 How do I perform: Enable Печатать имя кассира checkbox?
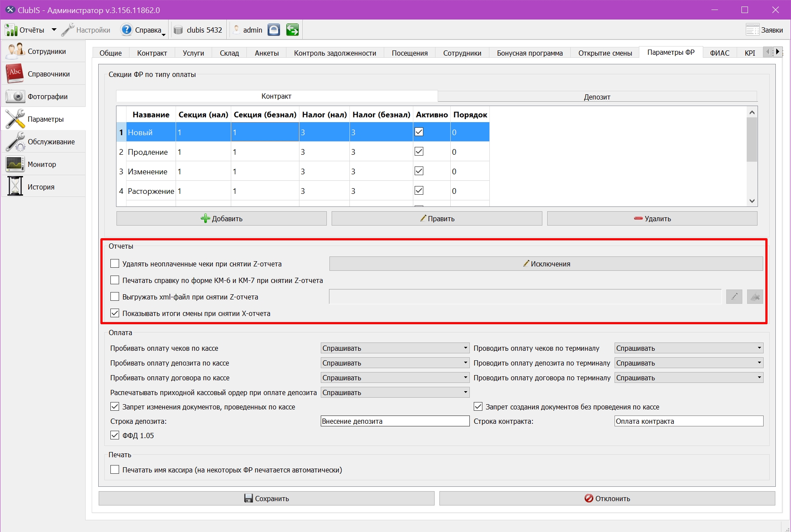115,469
